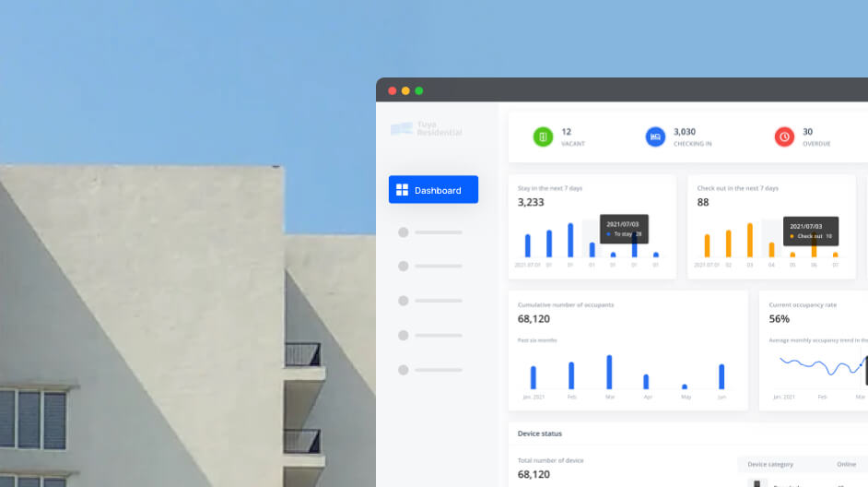
Task: Click the Mar bar in the occupants chart
Action: (609, 372)
